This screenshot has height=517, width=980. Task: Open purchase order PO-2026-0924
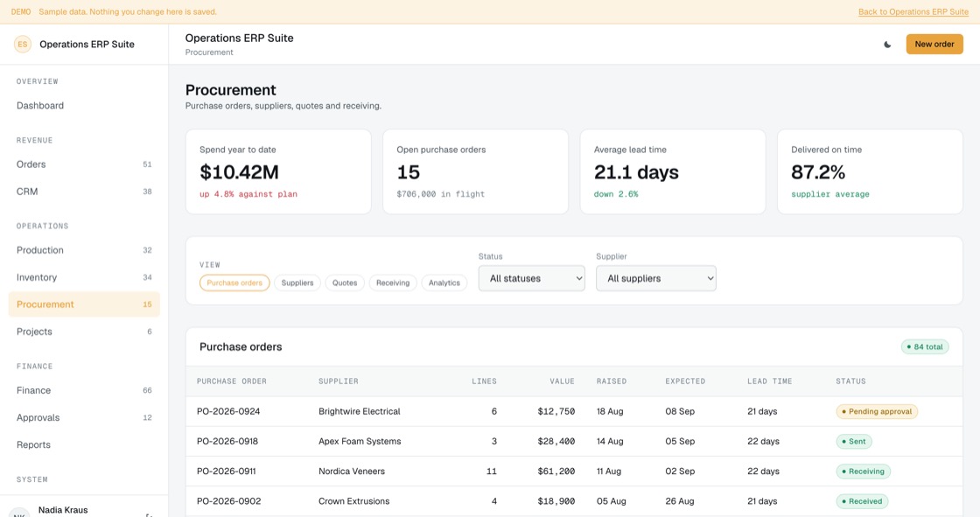228,411
